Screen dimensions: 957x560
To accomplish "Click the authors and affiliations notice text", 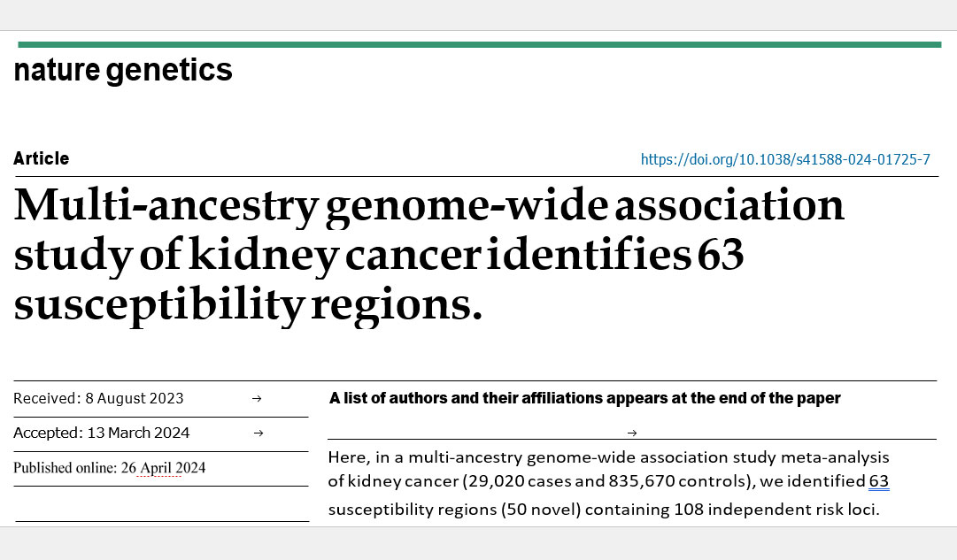I will [584, 398].
